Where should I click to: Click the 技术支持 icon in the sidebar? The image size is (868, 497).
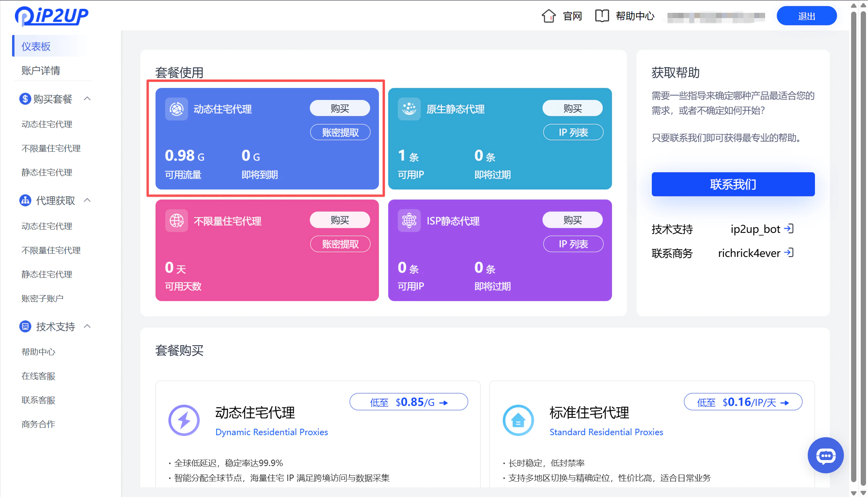click(25, 326)
